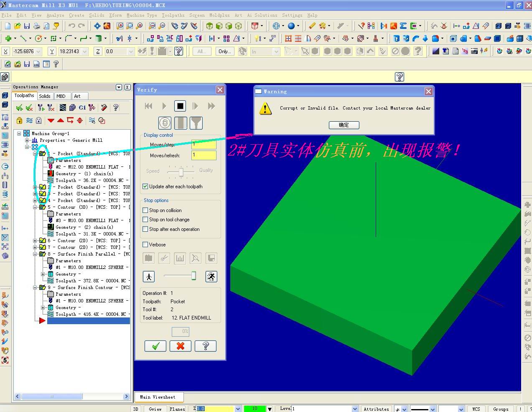532x412 pixels.
Task: Click the Fit to screen icon
Action: [x=97, y=26]
